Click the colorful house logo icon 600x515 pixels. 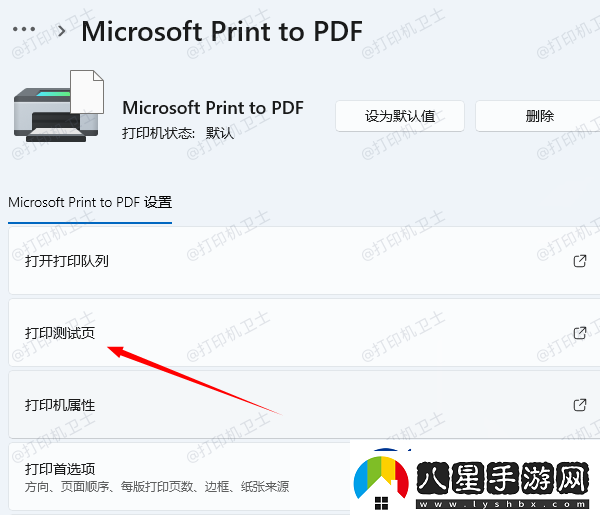[381, 481]
